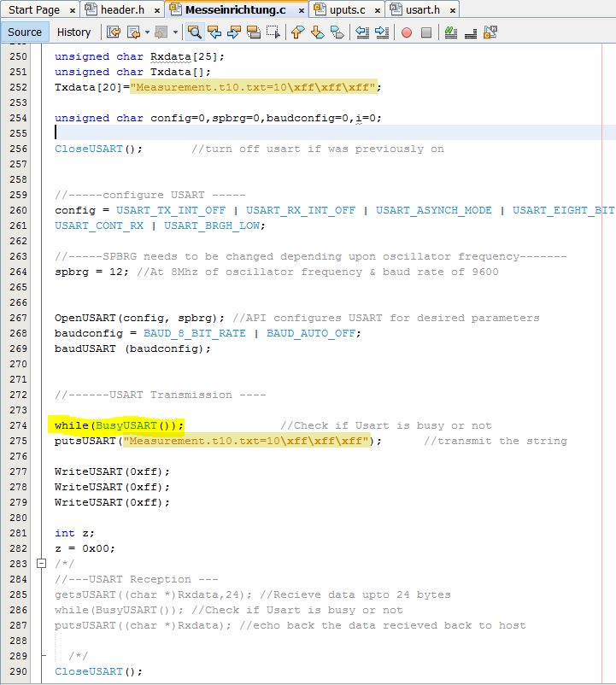This screenshot has width=616, height=685.
Task: Click baudUSART call on line 269
Action: (85, 348)
